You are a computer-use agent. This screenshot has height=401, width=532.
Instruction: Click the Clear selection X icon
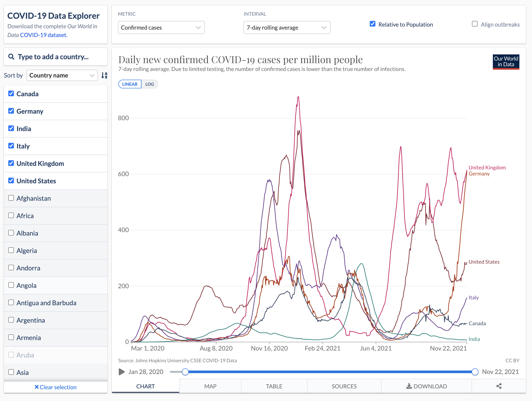[37, 387]
